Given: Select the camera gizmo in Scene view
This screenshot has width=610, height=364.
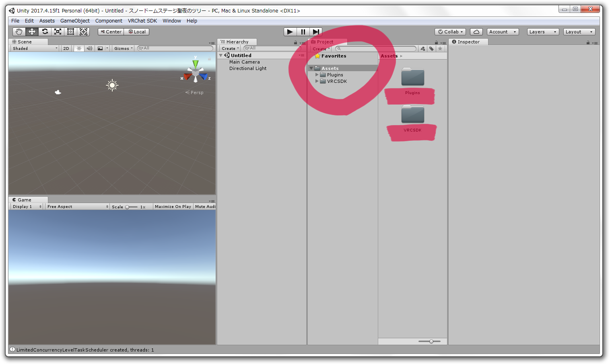Looking at the screenshot, I should pyautogui.click(x=58, y=93).
